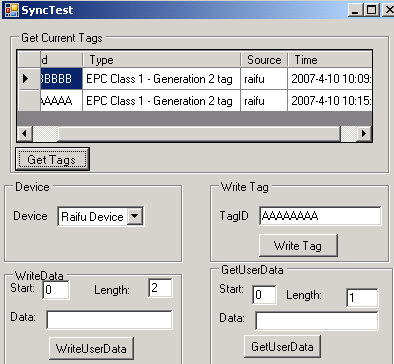Click the Get Tags button
This screenshot has height=364, width=394.
[52, 159]
